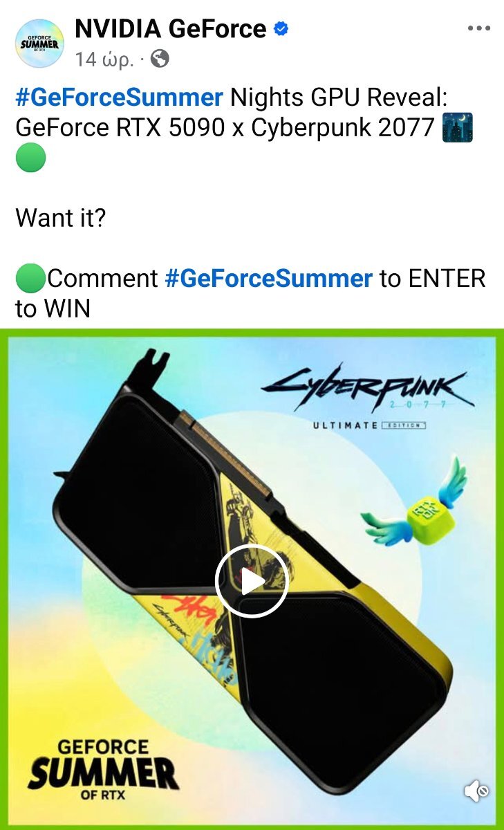The width and height of the screenshot is (504, 830).
Task: Tap the green circle before Comment
Action: tap(30, 279)
